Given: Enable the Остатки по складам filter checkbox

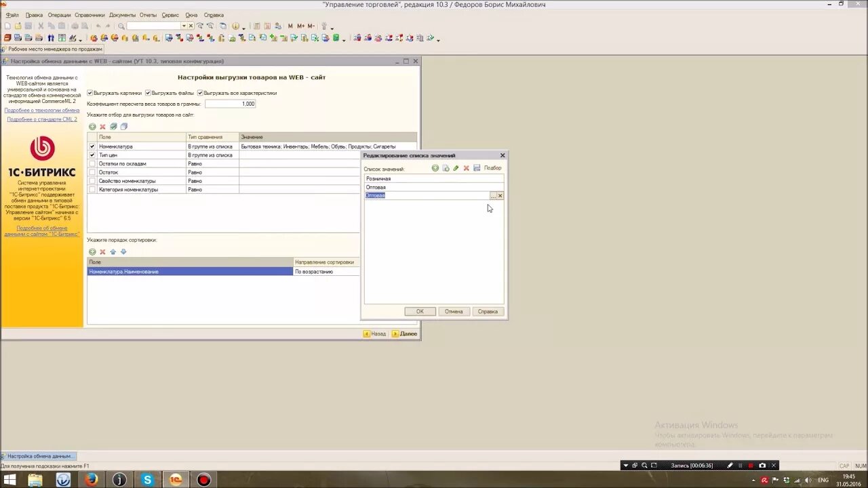Looking at the screenshot, I should pyautogui.click(x=92, y=163).
